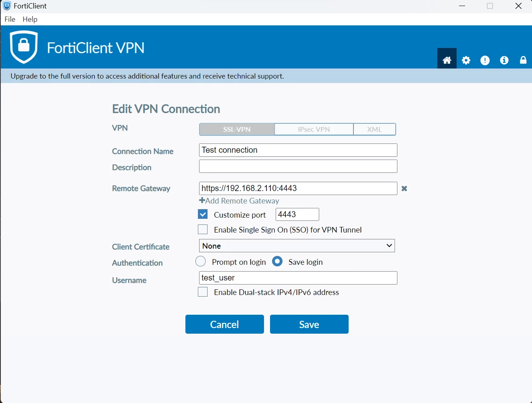
Task: Click FortiClient title bar app icon
Action: (7, 6)
